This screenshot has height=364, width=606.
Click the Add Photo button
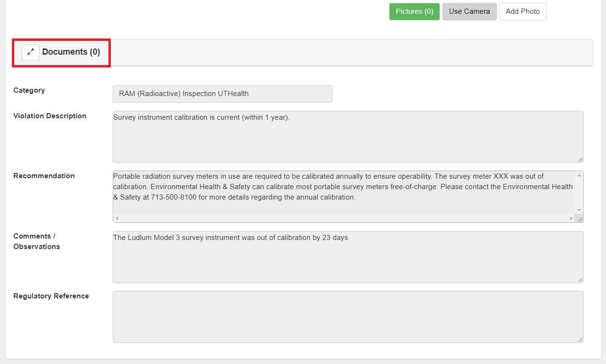point(522,11)
